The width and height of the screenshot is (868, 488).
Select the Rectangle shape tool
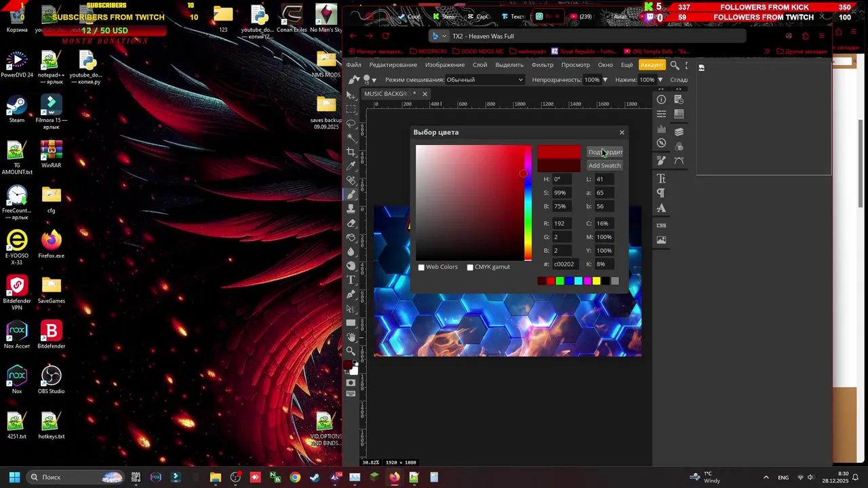click(351, 323)
